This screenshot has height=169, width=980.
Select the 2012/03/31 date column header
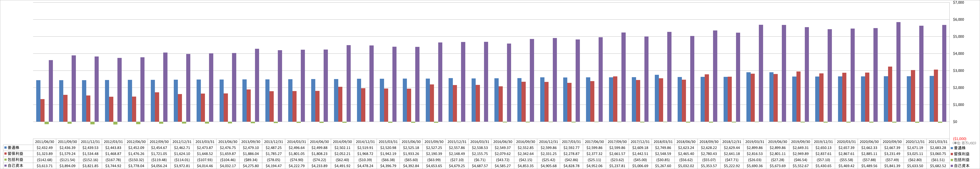[113, 142]
